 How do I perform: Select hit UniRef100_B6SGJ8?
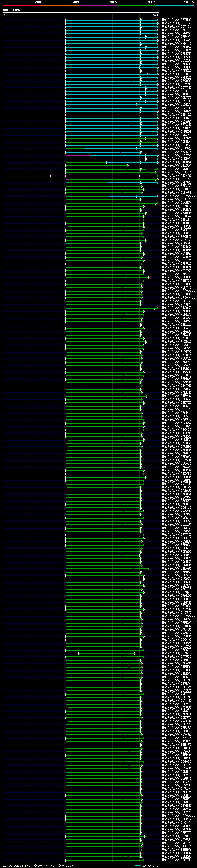pos(177,152)
